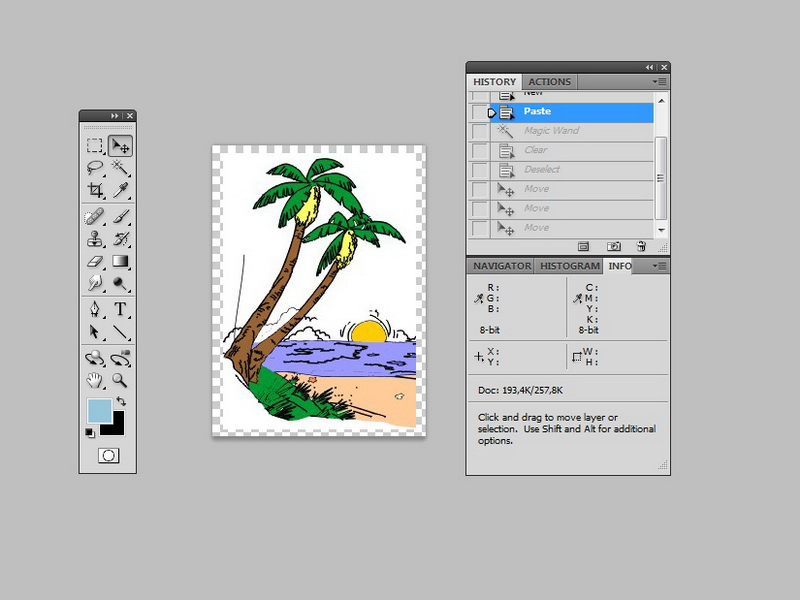Switch to the Actions tab
The height and width of the screenshot is (600, 800).
[x=549, y=82]
